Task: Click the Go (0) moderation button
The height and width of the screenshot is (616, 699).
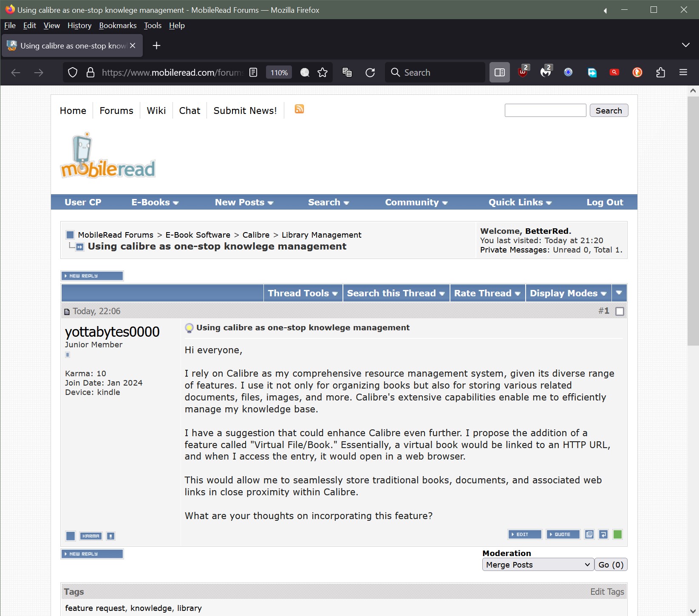Action: (611, 565)
